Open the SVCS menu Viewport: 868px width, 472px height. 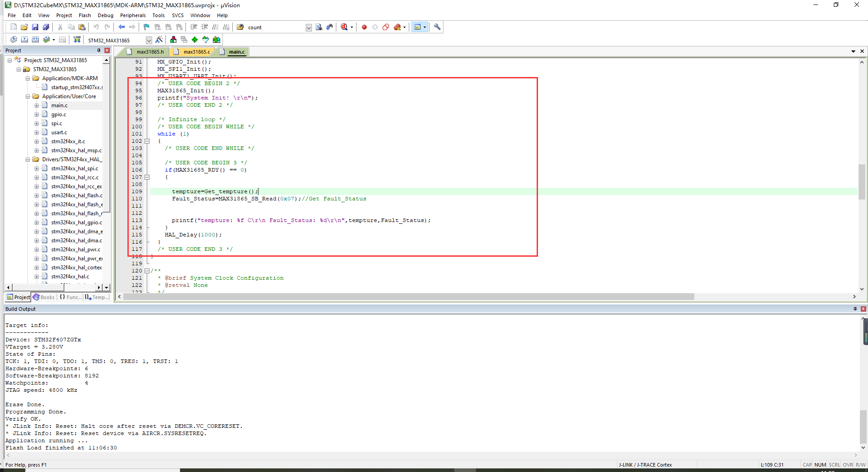[x=178, y=15]
